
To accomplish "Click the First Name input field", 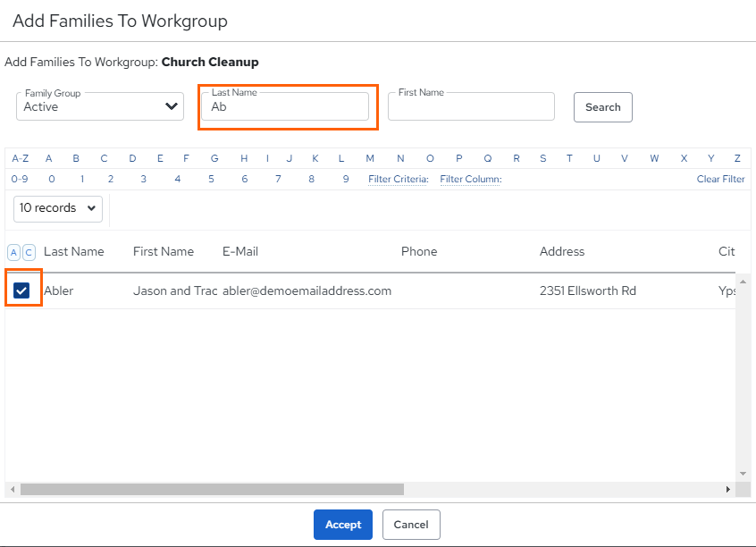I will [x=471, y=106].
